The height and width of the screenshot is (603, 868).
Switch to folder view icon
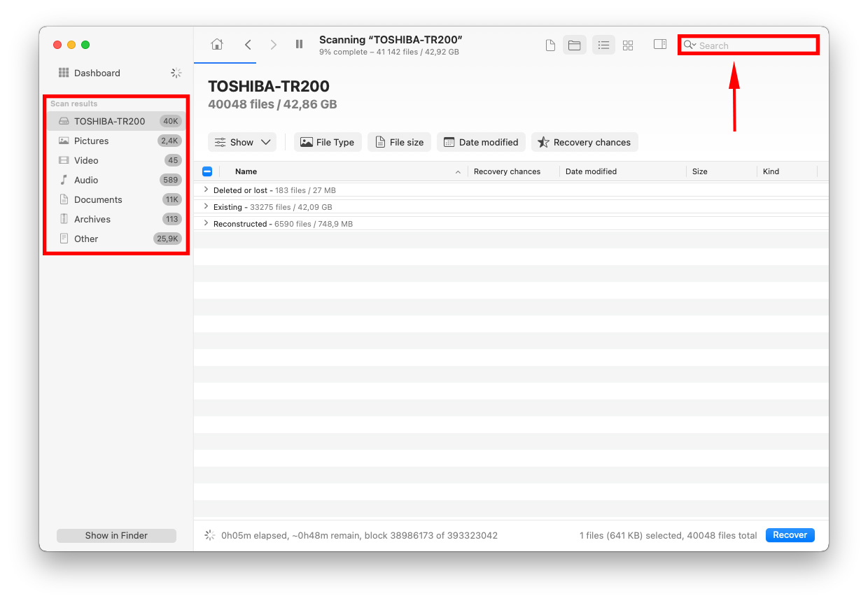pyautogui.click(x=575, y=45)
